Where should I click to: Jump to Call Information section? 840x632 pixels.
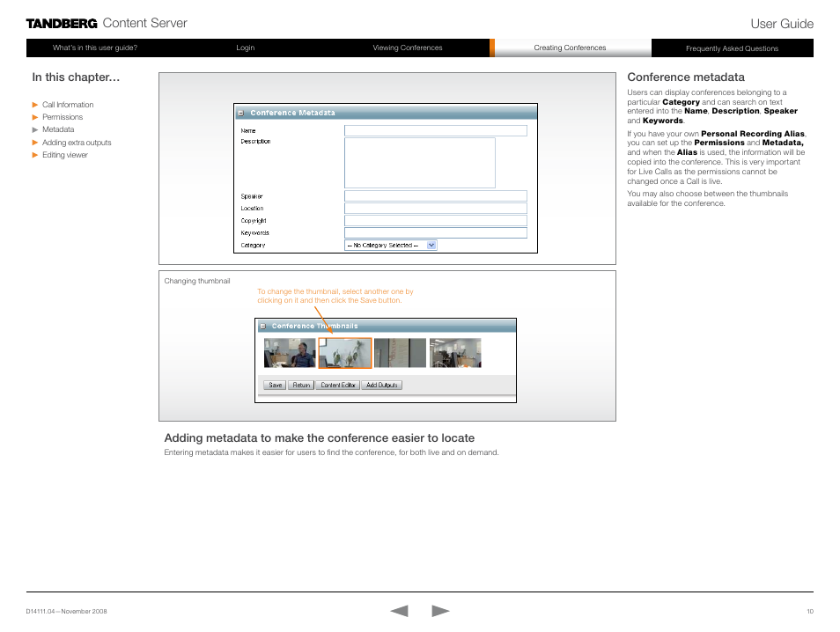(68, 105)
